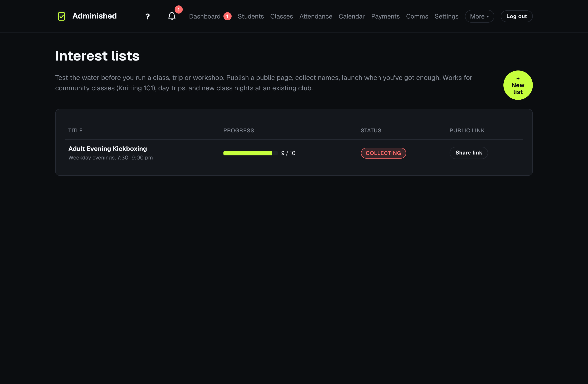Open the Attendance section
This screenshot has height=384, width=588.
(x=315, y=16)
